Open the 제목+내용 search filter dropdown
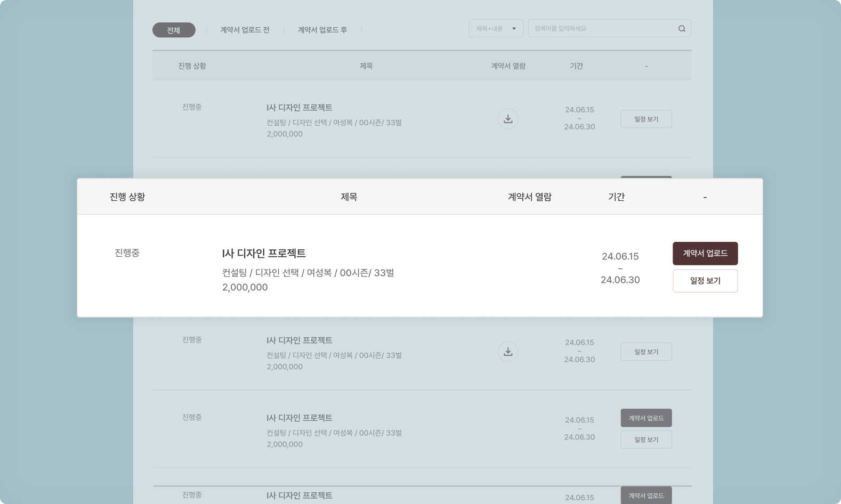This screenshot has width=841, height=504. [496, 29]
